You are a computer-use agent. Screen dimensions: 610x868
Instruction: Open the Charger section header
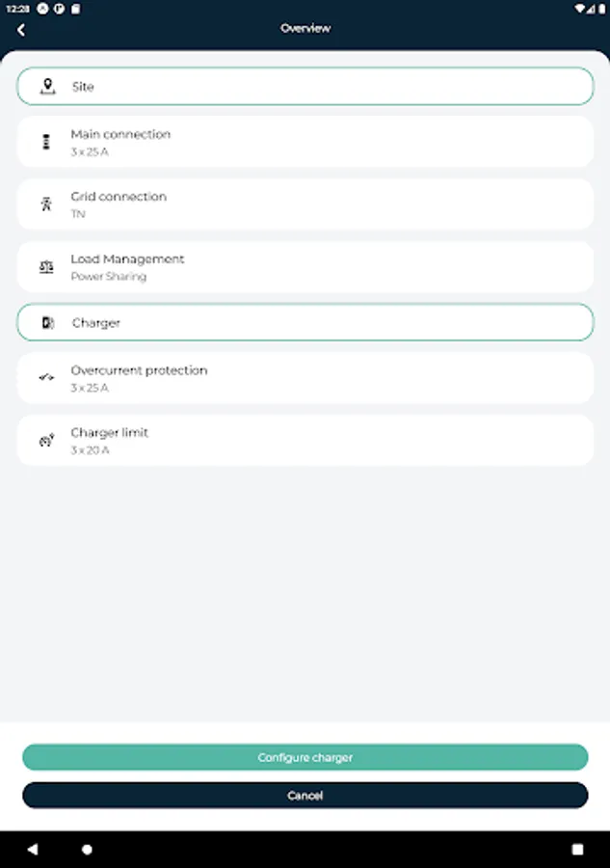(x=305, y=323)
